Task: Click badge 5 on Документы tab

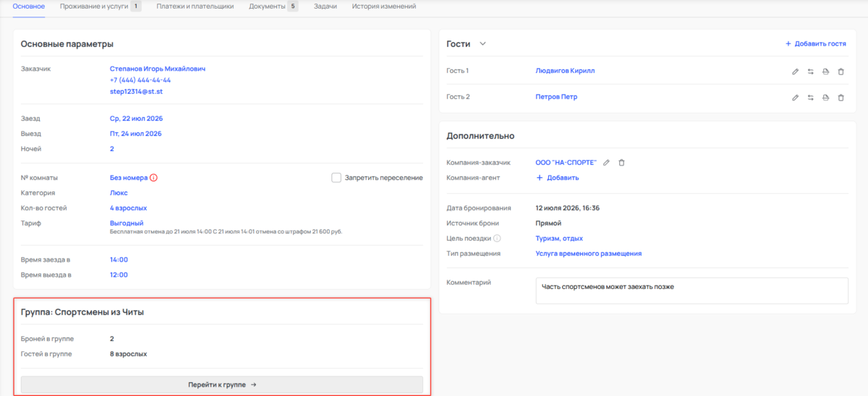Action: click(293, 7)
